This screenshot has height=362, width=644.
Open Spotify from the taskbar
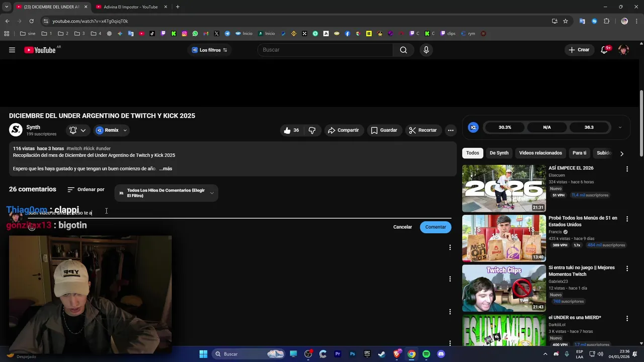click(426, 354)
